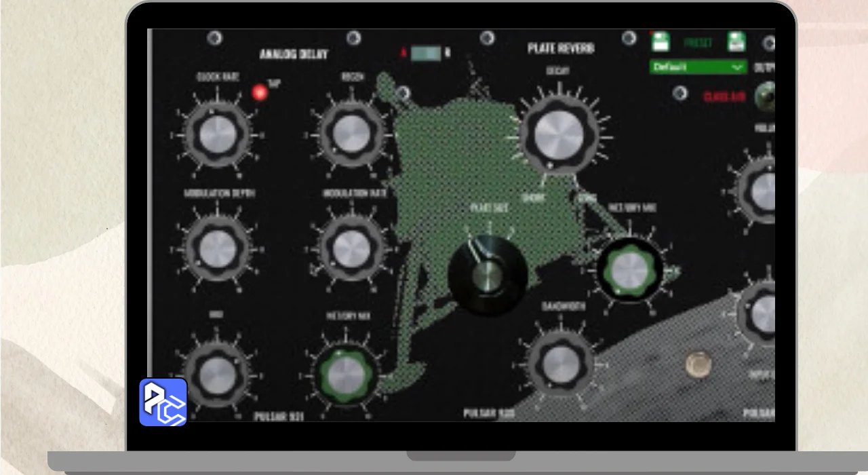
Task: Click the Regen knob in Analog Delay
Action: click(352, 134)
